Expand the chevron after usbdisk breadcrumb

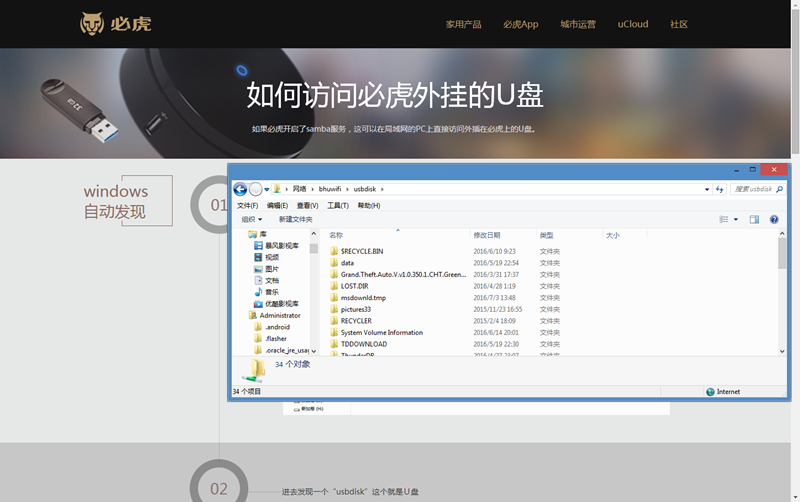click(382, 189)
